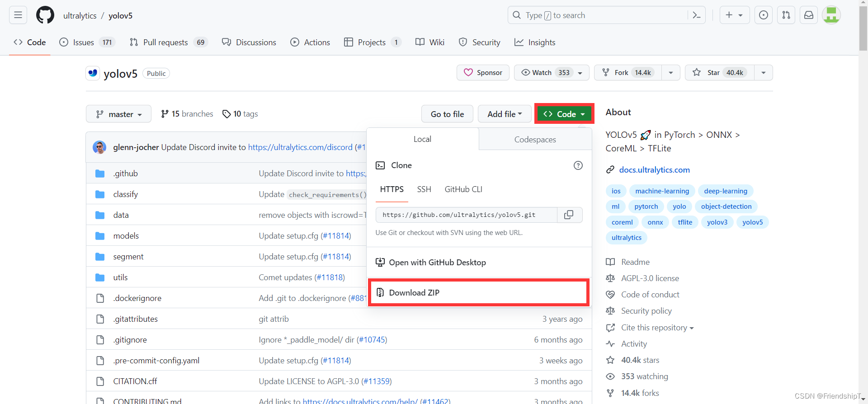Click Download ZIP

point(479,293)
